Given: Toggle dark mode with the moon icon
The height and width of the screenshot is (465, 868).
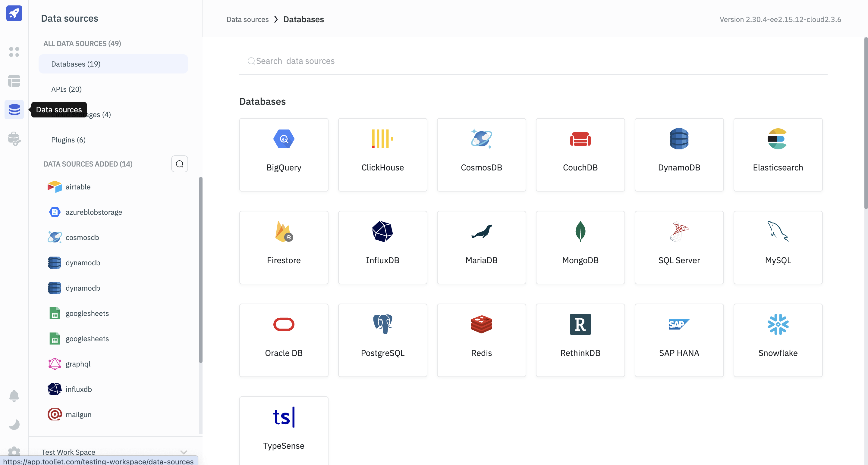Looking at the screenshot, I should 14,424.
